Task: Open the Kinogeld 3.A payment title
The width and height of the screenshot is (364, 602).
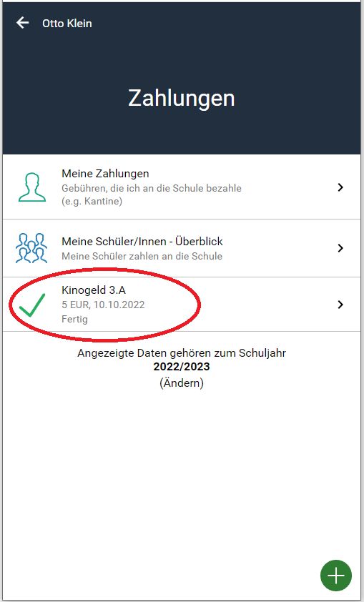Action: coord(94,290)
